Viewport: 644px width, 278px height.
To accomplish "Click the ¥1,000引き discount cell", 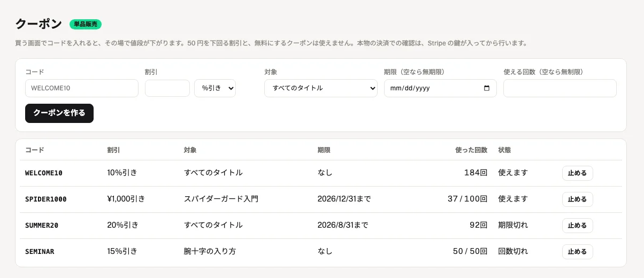I will 126,199.
